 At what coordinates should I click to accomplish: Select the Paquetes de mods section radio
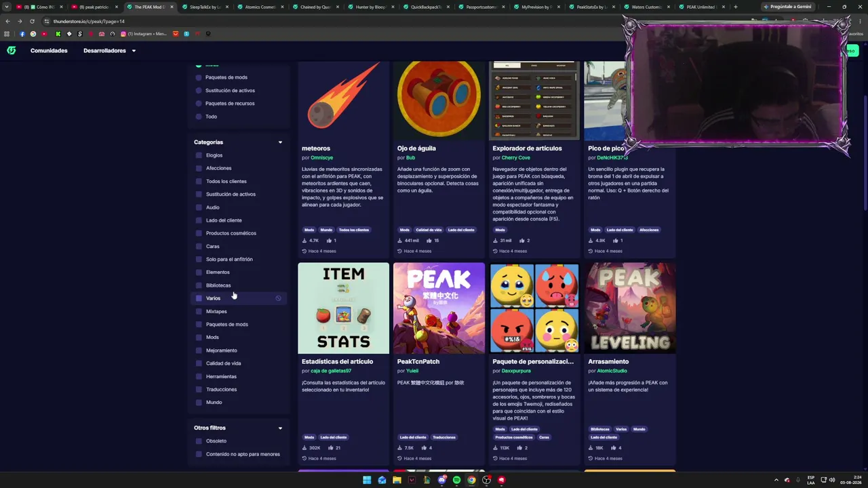199,77
